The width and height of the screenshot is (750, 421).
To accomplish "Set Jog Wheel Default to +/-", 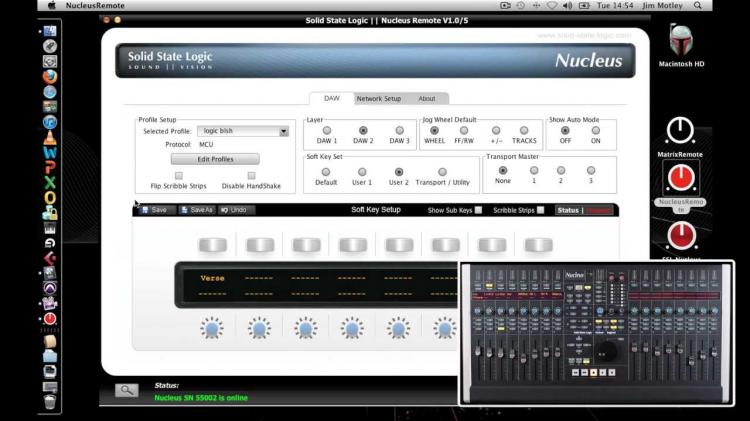I will coord(496,131).
